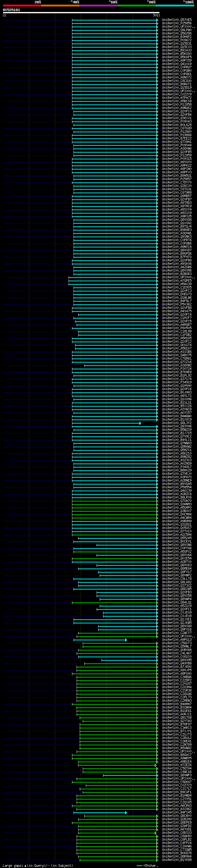Screen dimensions: 197x868
Task: Select label UniRef100_C8CGU0
Action: point(176,81)
